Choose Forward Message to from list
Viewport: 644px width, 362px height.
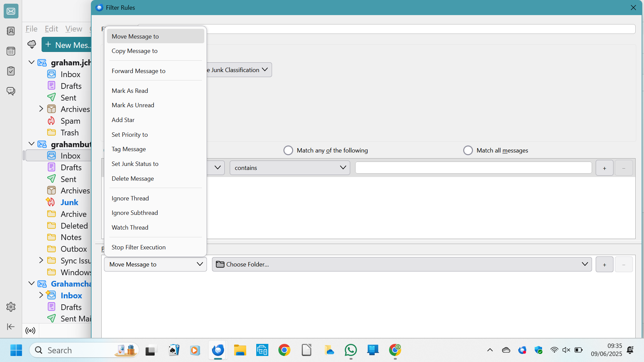point(139,71)
